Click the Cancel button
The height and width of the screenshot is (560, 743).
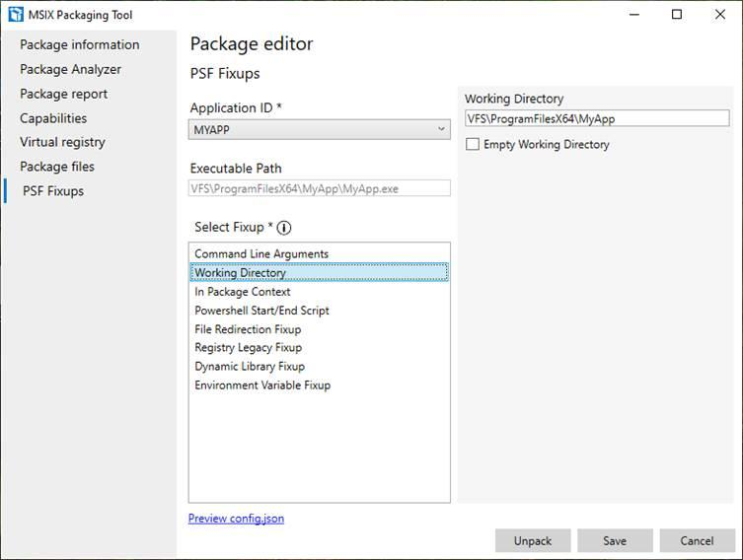(697, 540)
